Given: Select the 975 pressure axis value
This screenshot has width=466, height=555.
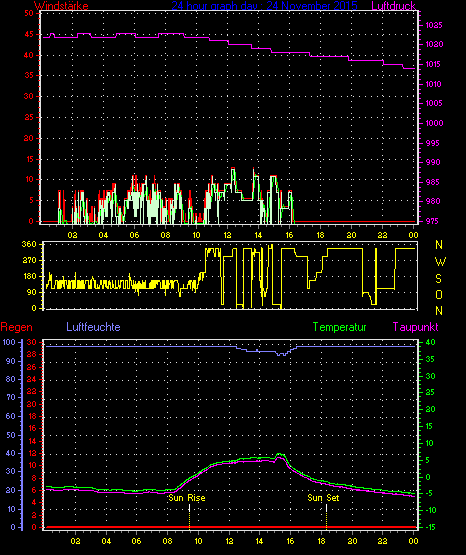Looking at the screenshot, I should pos(432,221).
